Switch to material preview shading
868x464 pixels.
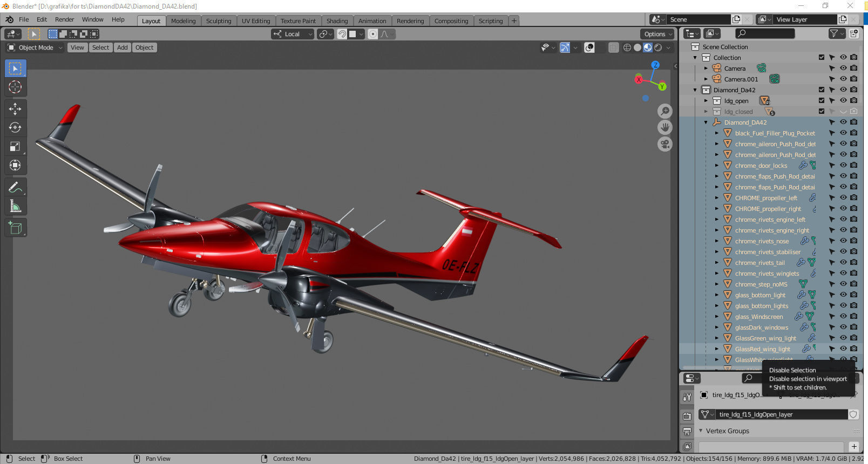click(x=648, y=47)
